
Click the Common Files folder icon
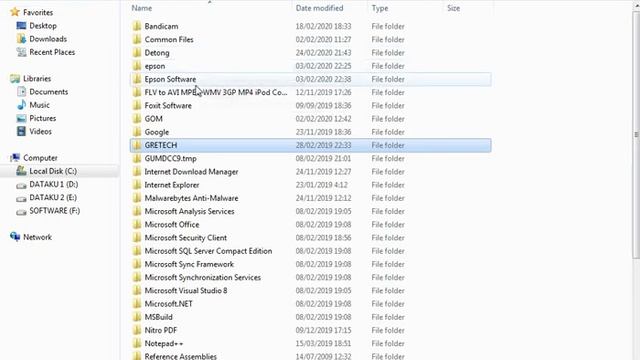click(137, 39)
